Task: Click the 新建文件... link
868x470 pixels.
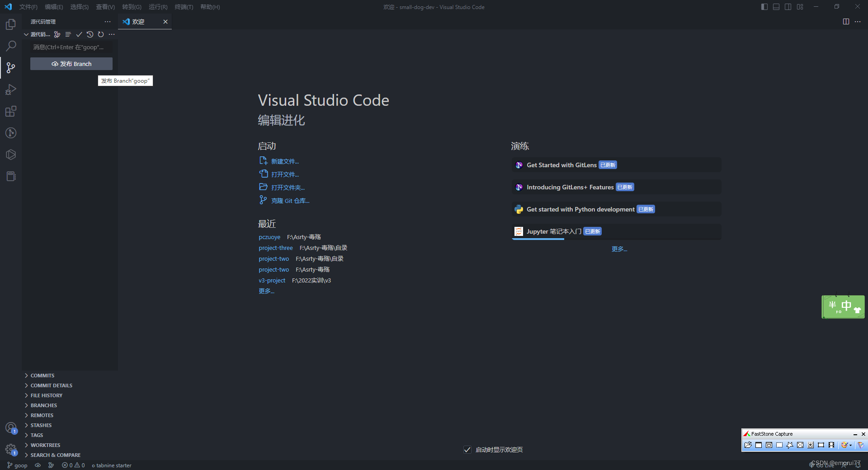Action: [285, 161]
